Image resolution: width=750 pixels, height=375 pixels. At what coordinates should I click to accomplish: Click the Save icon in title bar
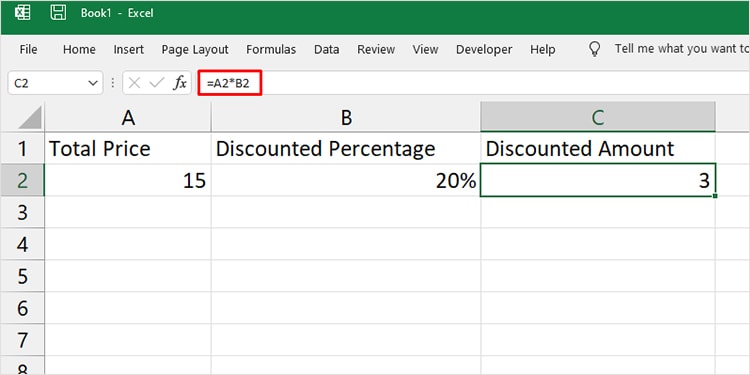click(58, 12)
